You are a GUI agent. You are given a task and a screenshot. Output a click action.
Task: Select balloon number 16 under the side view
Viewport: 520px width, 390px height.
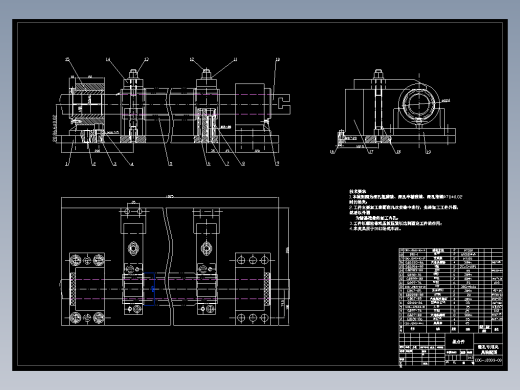pos(332,152)
